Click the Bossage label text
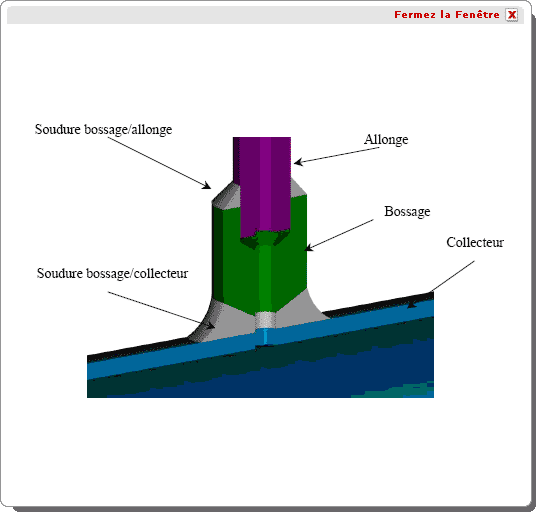The height and width of the screenshot is (512, 536). pos(407,211)
